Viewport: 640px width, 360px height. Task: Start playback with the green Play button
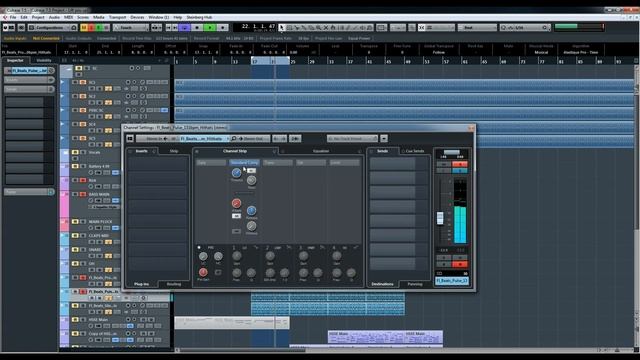(210, 27)
